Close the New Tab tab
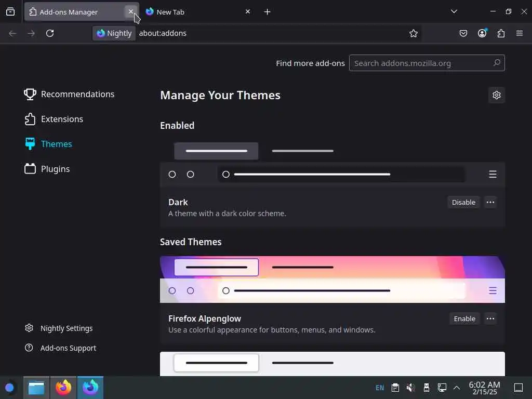 248,11
